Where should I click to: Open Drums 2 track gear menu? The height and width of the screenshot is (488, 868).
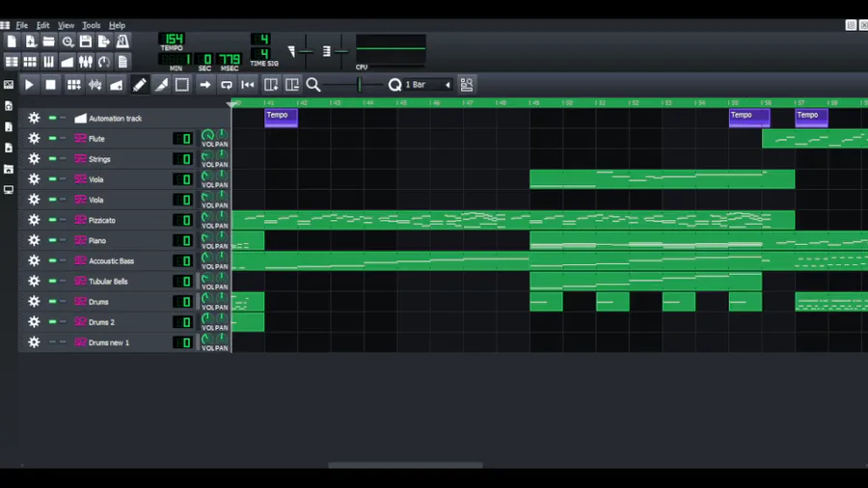[34, 321]
